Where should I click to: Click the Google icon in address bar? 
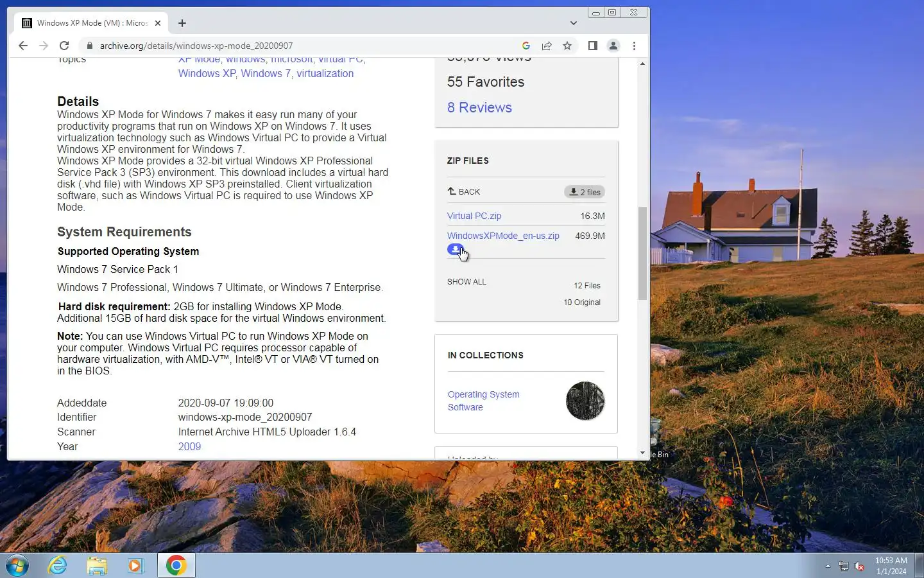526,46
